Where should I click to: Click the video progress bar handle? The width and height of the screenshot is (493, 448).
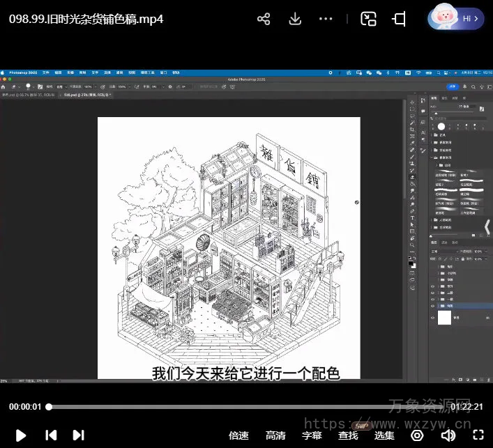(x=49, y=407)
